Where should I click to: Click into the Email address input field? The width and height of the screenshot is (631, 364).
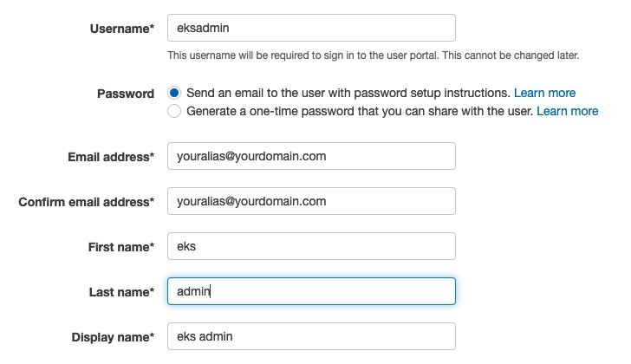pos(311,156)
